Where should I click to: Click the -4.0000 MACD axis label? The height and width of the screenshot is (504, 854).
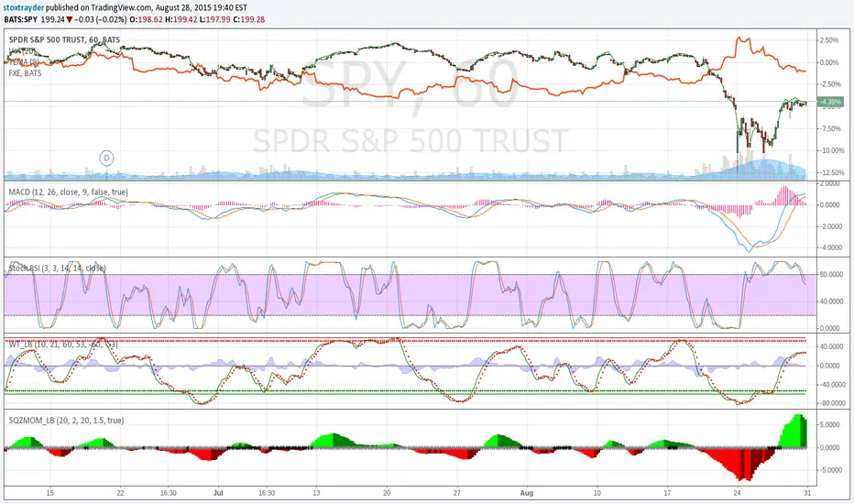[829, 247]
